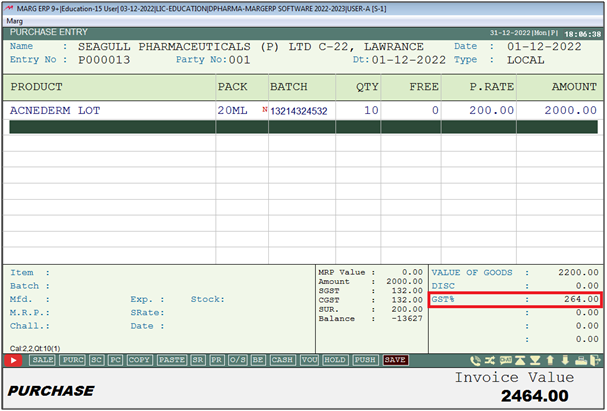
Task: Click quantity value 10
Action: tap(371, 111)
